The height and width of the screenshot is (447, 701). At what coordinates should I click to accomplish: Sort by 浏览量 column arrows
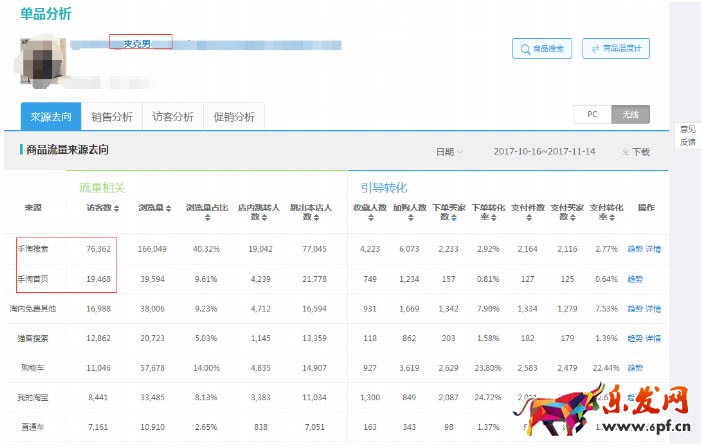[x=168, y=208]
